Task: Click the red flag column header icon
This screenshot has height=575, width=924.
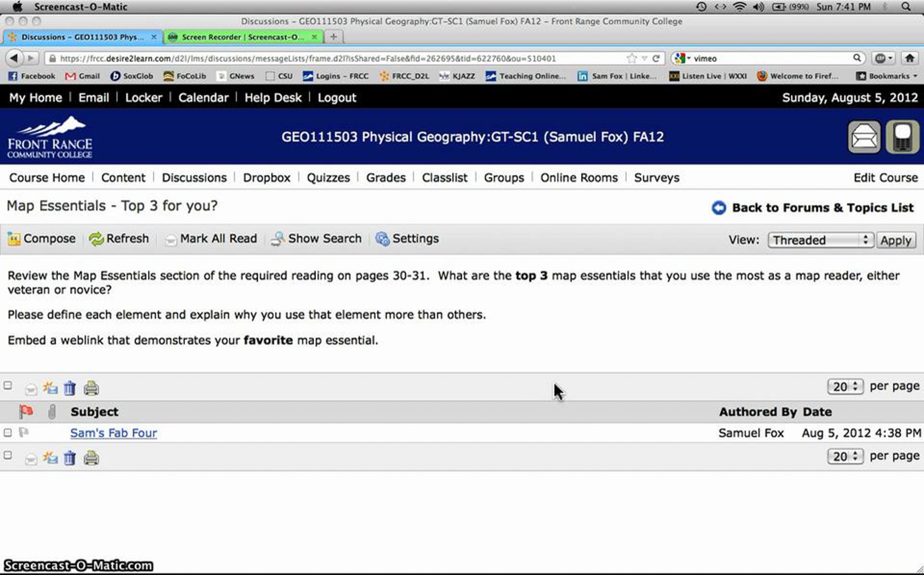Action: (x=26, y=412)
